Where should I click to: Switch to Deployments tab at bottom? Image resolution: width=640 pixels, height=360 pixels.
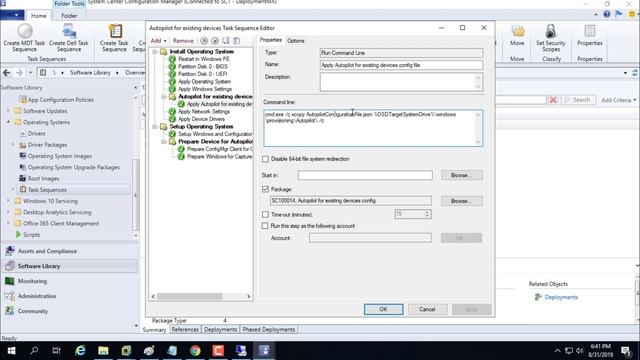point(220,330)
